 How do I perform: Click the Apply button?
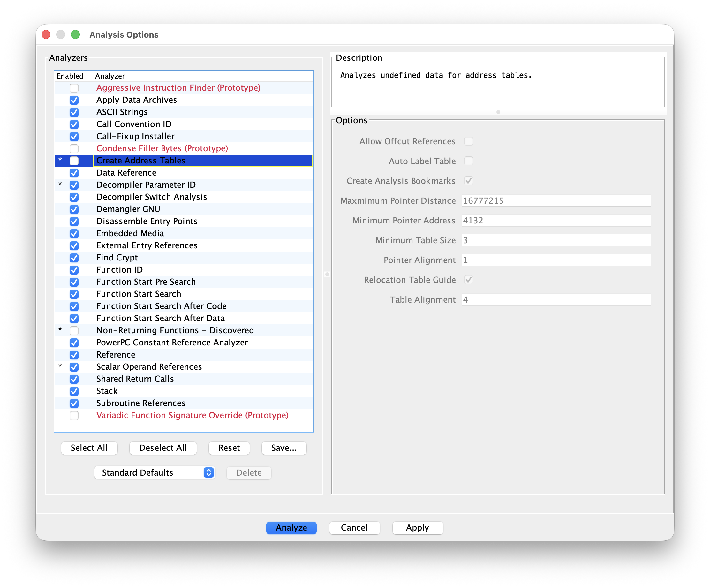[418, 528]
